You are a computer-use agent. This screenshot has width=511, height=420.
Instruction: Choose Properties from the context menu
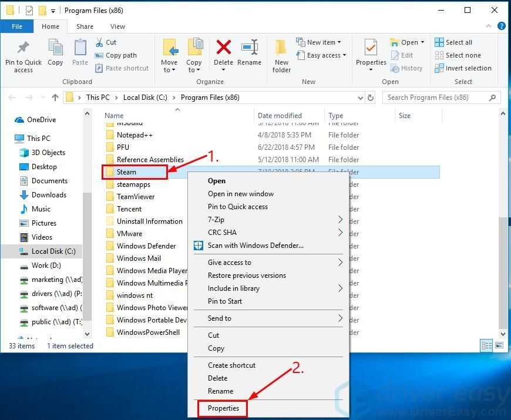tap(223, 408)
